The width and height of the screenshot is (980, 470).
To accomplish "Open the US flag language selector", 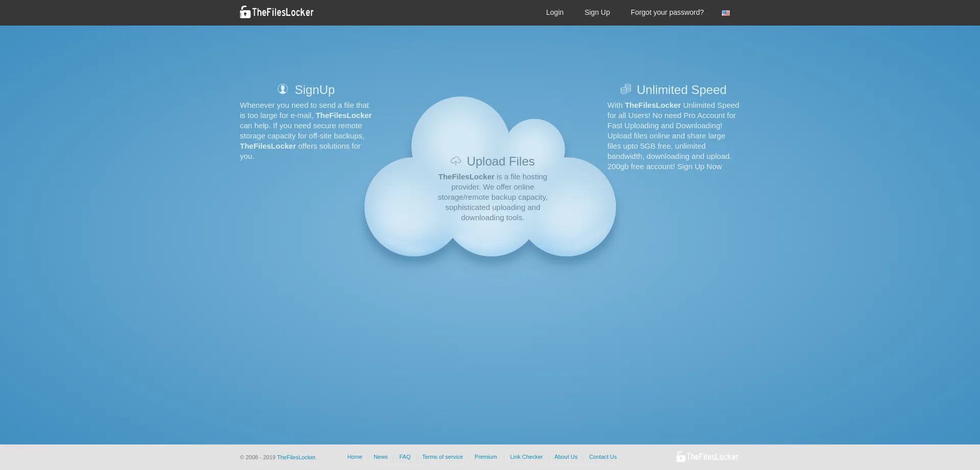I will click(725, 13).
